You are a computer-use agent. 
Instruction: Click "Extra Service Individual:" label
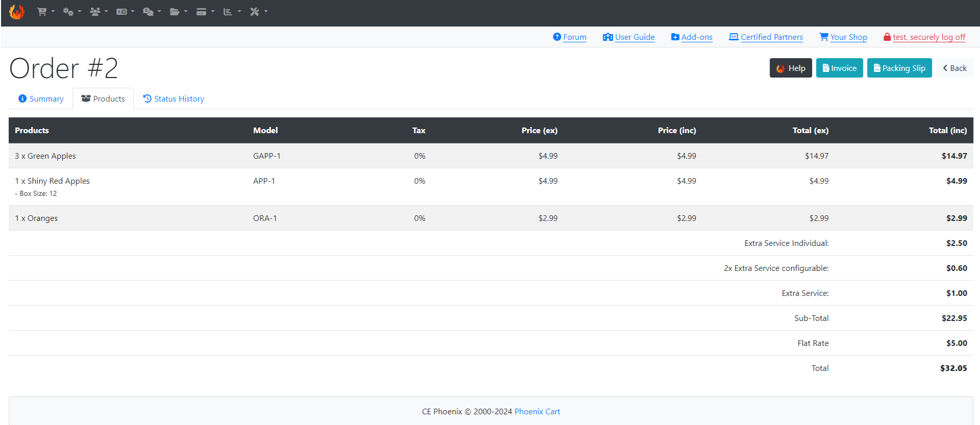pos(787,243)
